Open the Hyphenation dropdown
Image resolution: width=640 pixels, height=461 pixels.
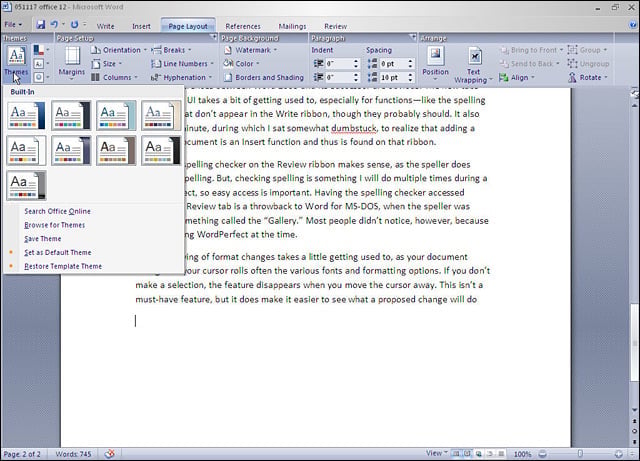(x=182, y=78)
